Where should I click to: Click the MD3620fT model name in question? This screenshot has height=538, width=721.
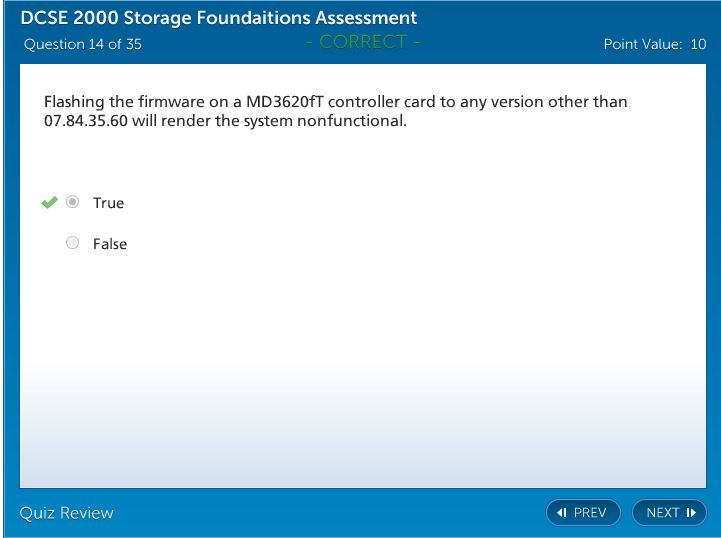[x=294, y=102]
